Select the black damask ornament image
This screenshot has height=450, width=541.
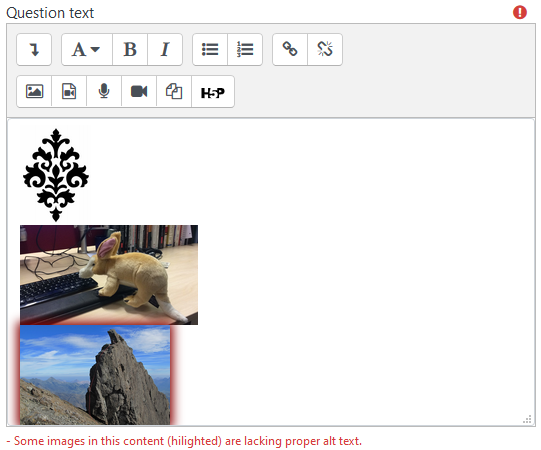click(56, 175)
